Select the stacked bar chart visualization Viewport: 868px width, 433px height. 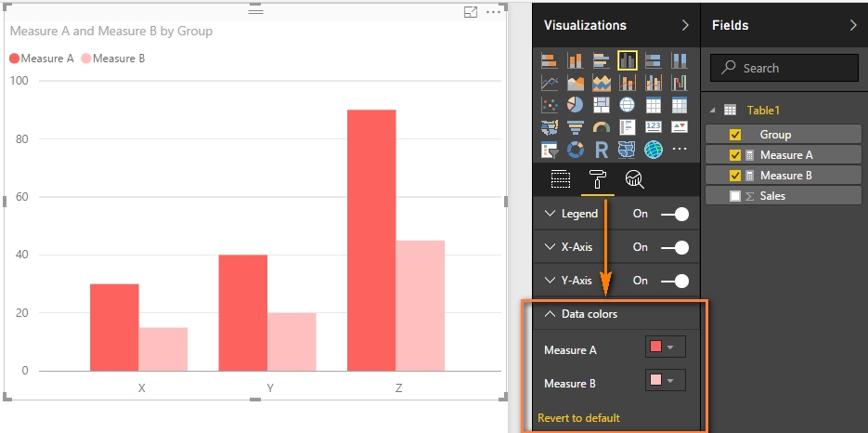[550, 60]
